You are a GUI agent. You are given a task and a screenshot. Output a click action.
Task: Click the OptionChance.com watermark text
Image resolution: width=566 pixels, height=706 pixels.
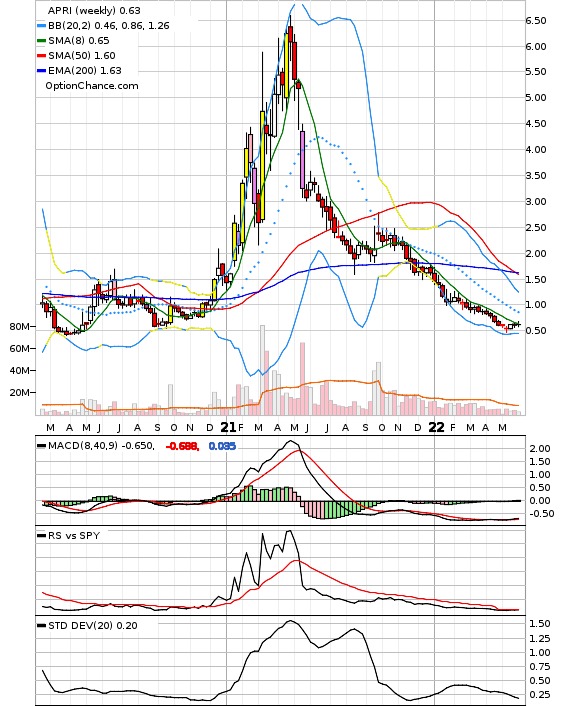[x=92, y=86]
